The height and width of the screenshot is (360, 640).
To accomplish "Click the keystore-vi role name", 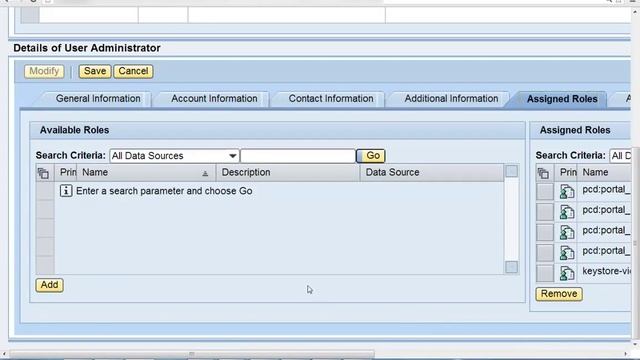I will (606, 271).
